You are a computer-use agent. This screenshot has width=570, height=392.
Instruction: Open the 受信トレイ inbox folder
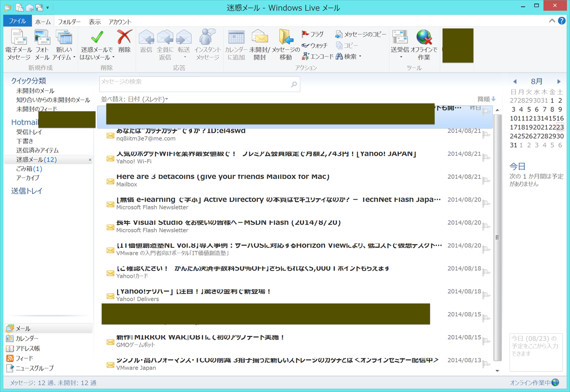coord(29,132)
